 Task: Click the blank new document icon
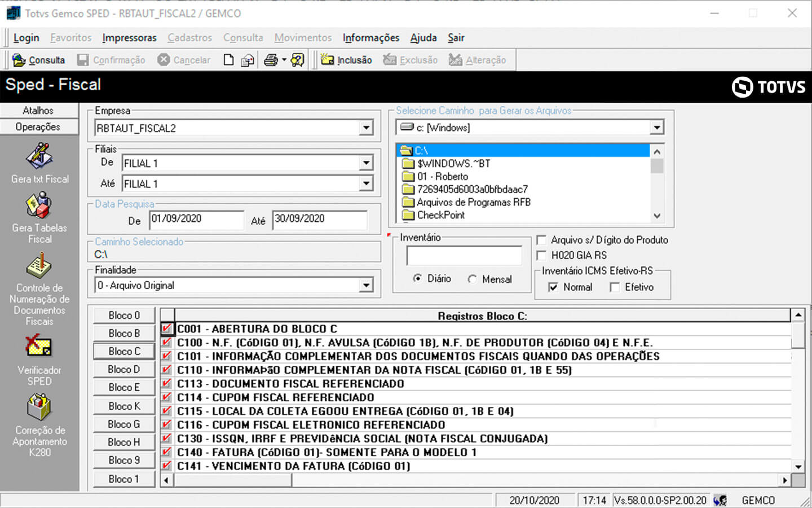point(228,60)
